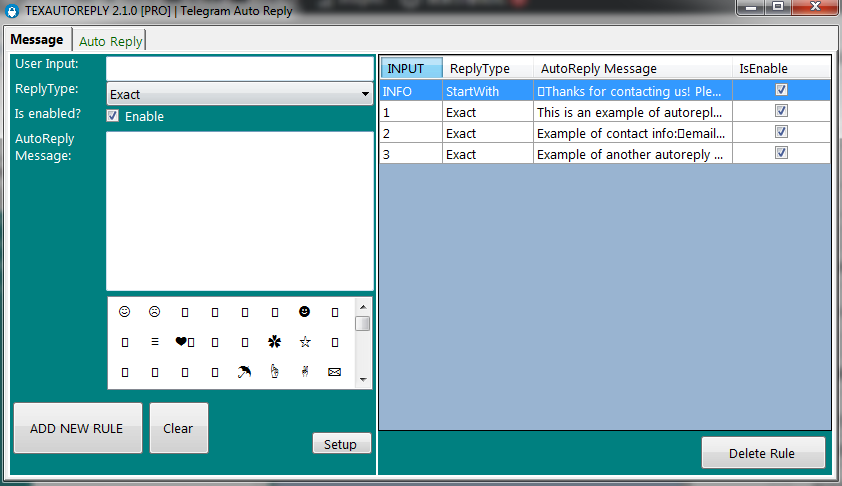Select the 'Example of contact info' cell
This screenshot has width=842, height=486.
(x=633, y=133)
